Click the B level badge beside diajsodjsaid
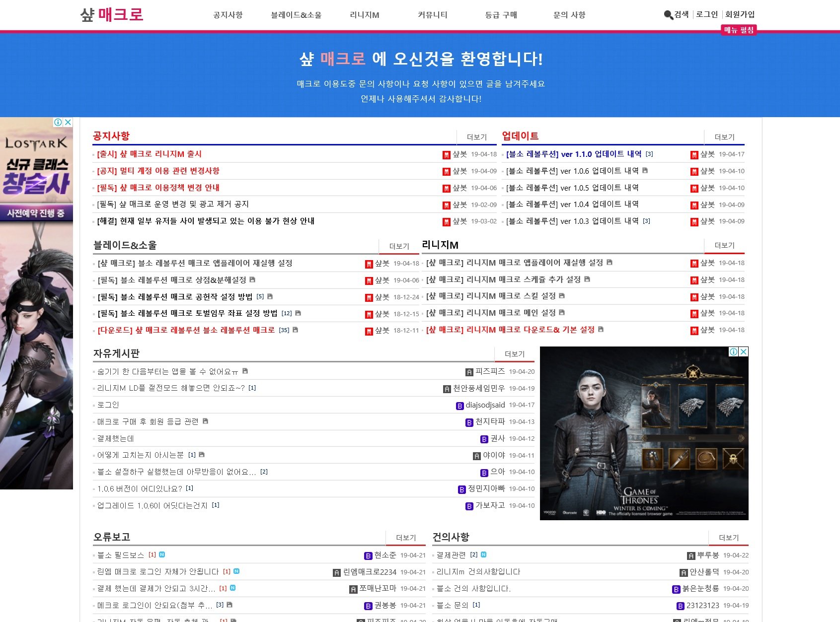This screenshot has height=622, width=840. click(x=460, y=406)
